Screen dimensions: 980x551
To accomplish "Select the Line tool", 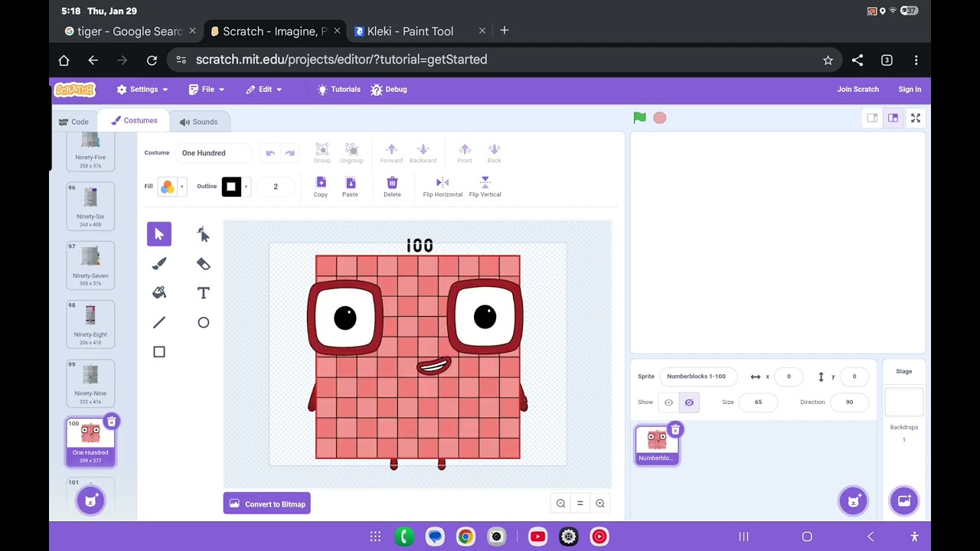I will (159, 322).
